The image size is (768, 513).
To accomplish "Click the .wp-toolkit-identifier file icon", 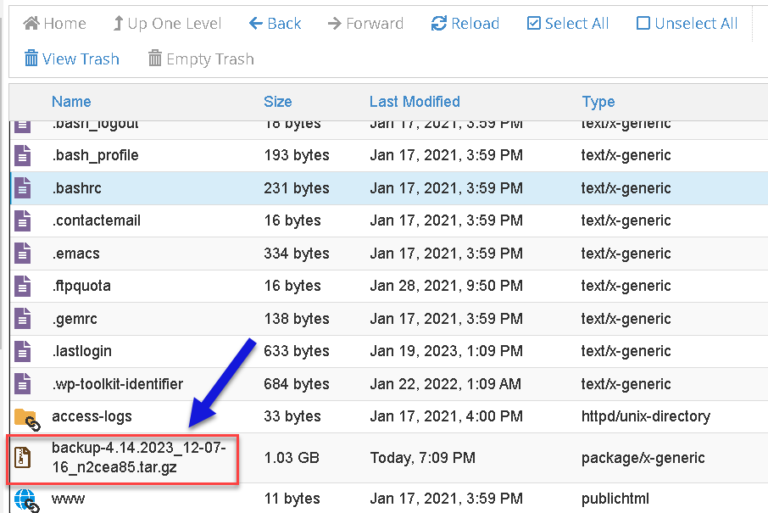I will 22,384.
